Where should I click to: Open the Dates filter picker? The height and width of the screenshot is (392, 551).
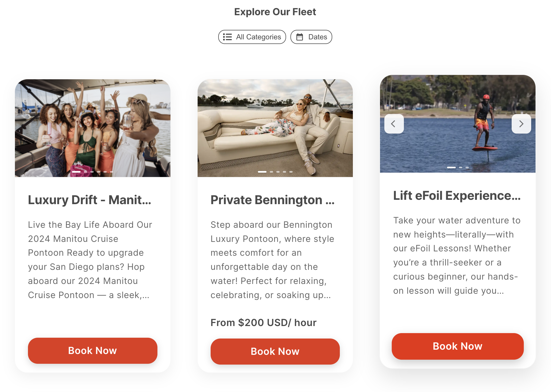coord(311,37)
